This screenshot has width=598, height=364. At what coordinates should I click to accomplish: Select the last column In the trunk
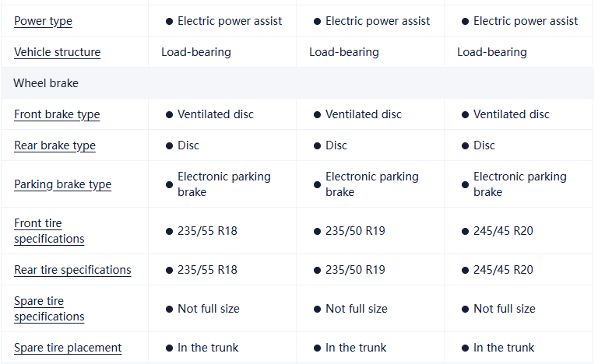504,348
